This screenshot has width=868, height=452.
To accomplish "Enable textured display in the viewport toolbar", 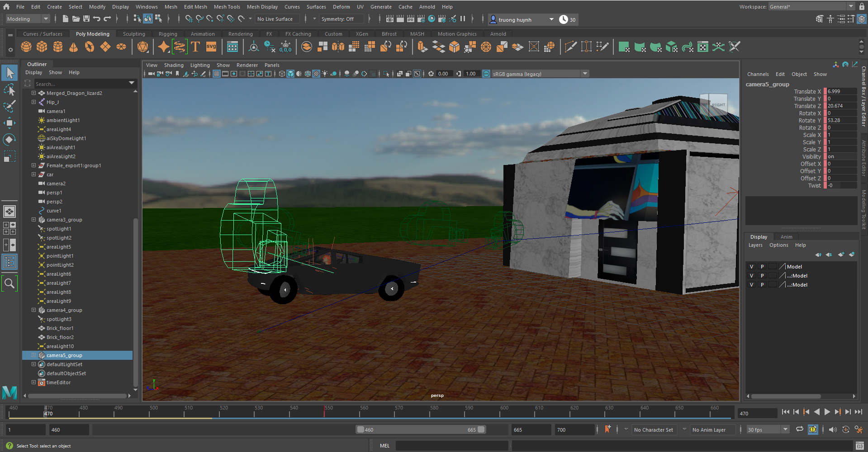I will pyautogui.click(x=316, y=74).
